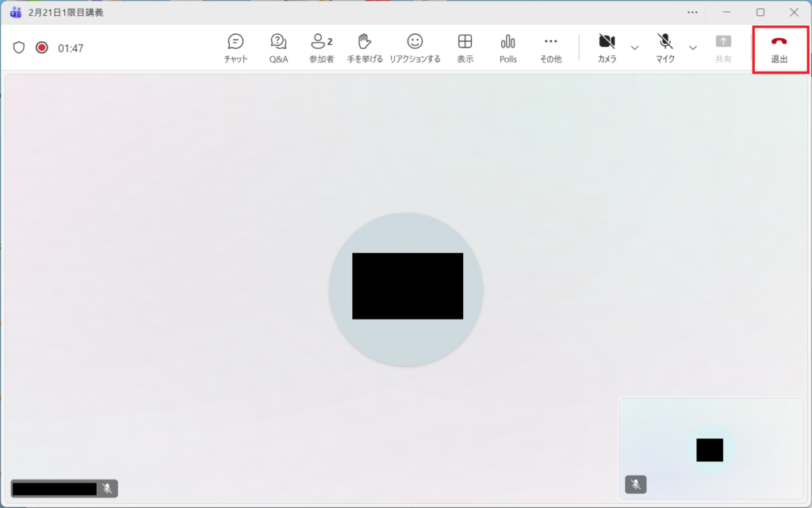This screenshot has width=812, height=508.
Task: Open the Q&A panel
Action: (278, 48)
